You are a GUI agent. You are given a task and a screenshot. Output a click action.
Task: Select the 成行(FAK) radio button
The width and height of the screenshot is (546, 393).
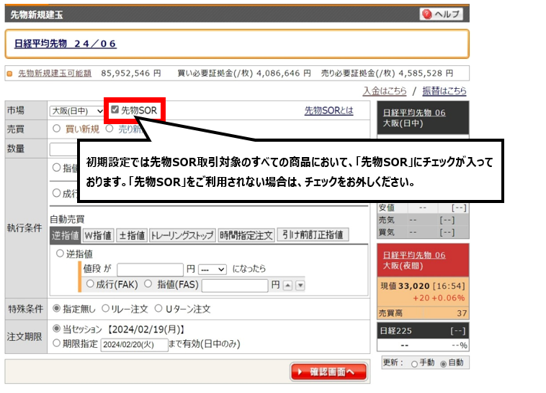[x=90, y=284]
